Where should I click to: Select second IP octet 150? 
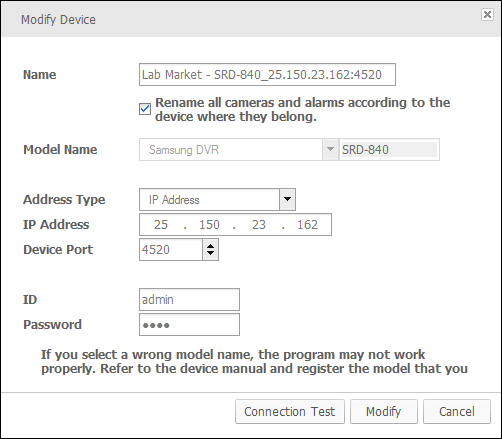[209, 225]
